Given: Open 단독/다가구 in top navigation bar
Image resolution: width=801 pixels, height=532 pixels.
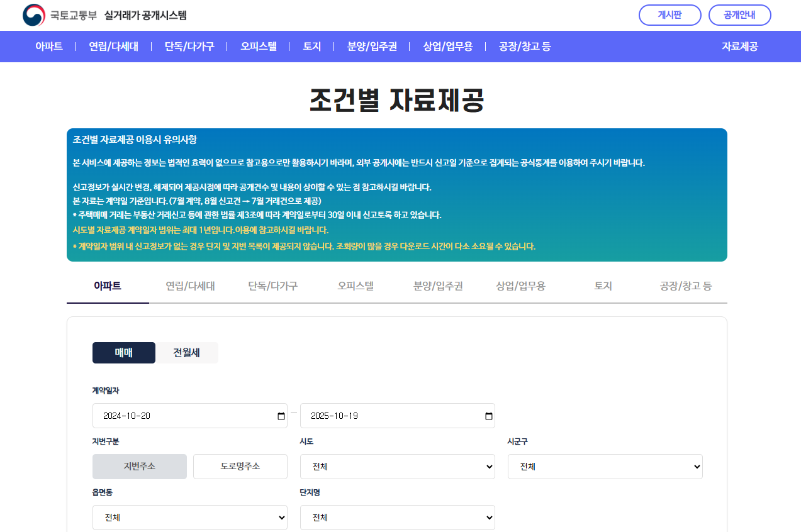Looking at the screenshot, I should point(189,47).
